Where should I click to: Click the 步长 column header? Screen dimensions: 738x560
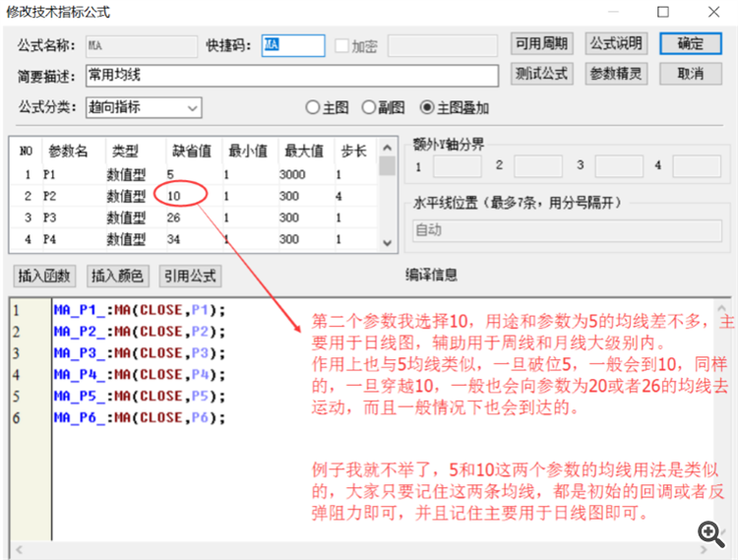point(354,151)
